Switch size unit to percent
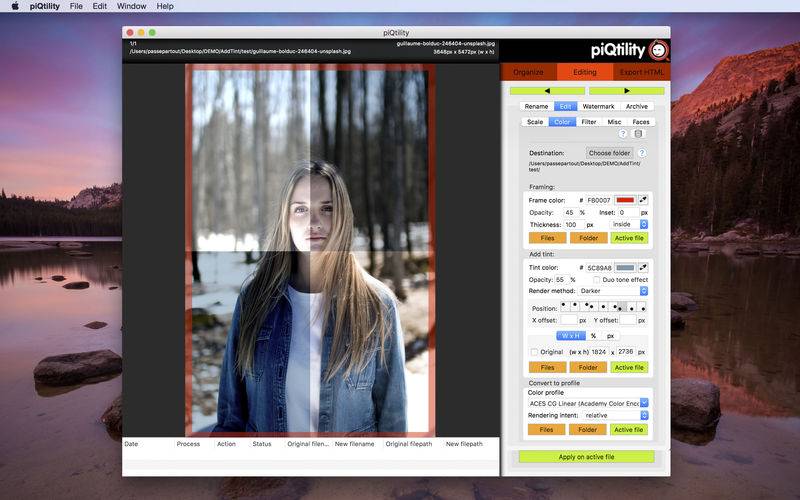 coord(593,336)
